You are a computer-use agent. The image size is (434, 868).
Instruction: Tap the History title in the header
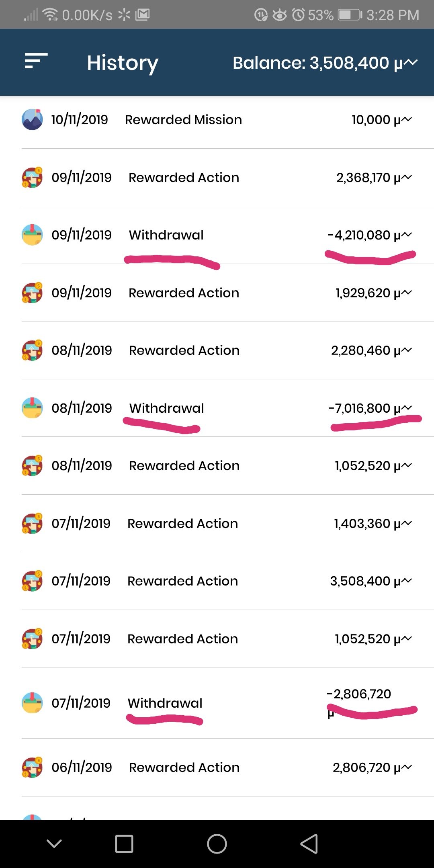tap(123, 63)
